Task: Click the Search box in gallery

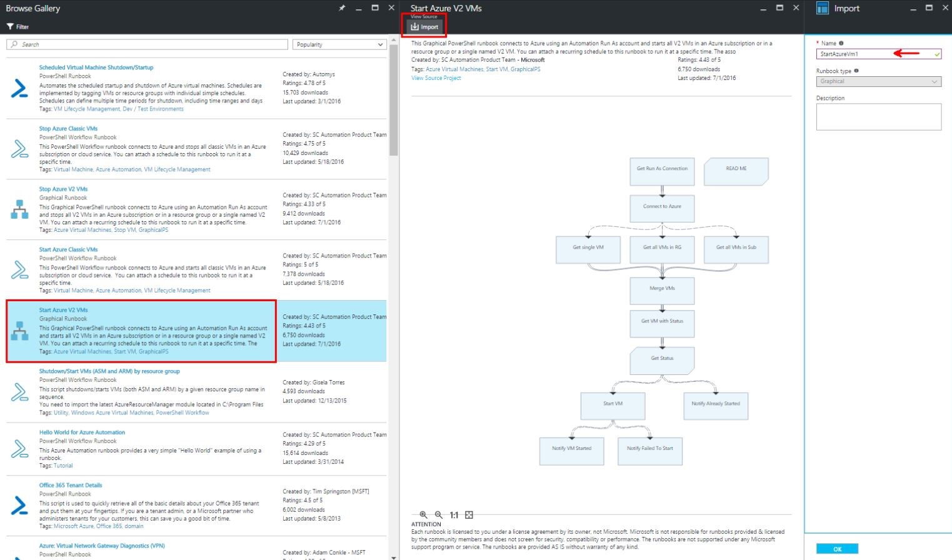Action: [148, 44]
